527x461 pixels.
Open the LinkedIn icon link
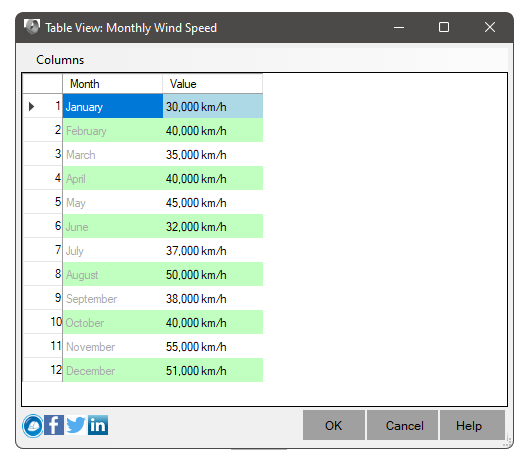click(x=98, y=425)
